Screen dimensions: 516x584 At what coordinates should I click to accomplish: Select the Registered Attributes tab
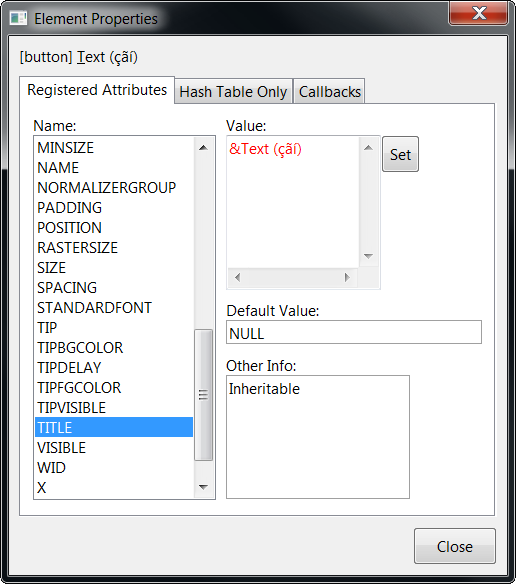pos(97,90)
